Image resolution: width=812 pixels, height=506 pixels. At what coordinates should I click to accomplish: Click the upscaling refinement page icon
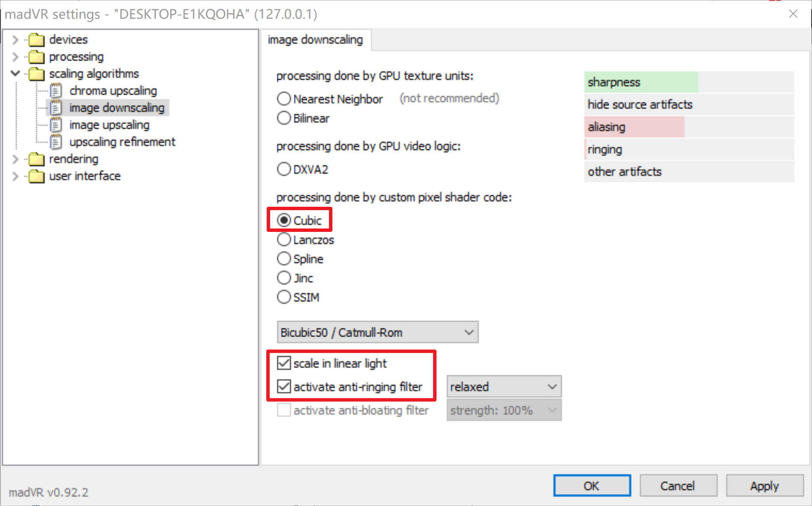pyautogui.click(x=56, y=142)
